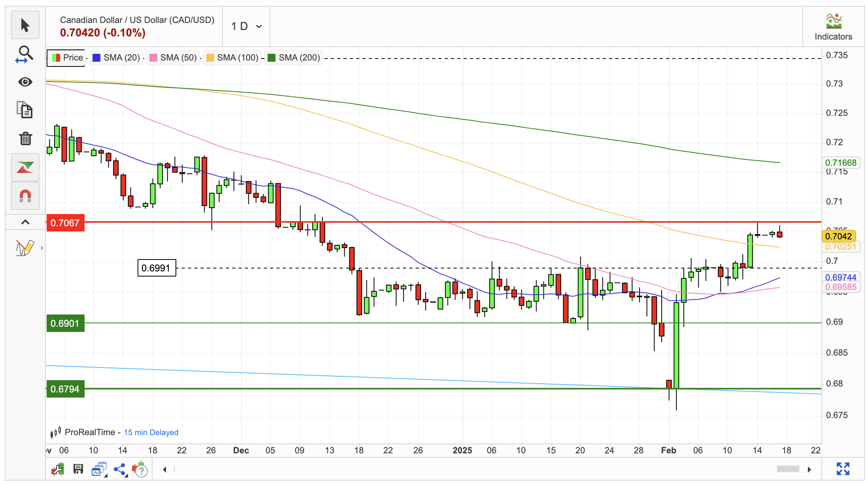The height and width of the screenshot is (485, 868).
Task: Save chart with the floppy disk icon
Action: [78, 469]
